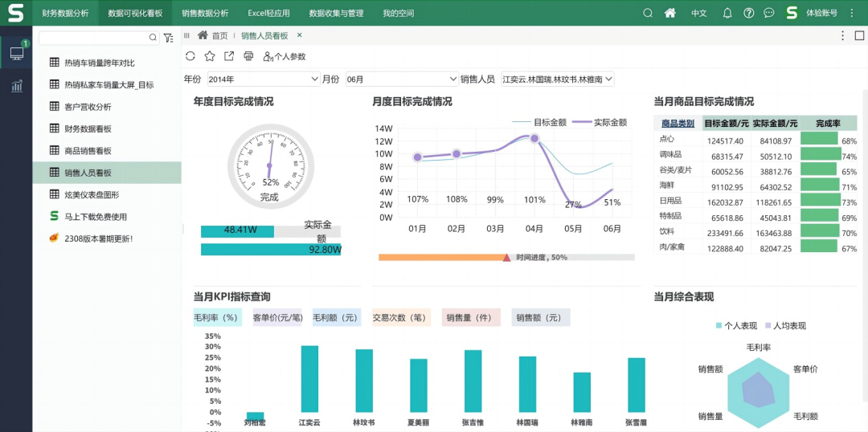Viewport: 868px width, 432px height.
Task: Open the 数据收集与管理 menu
Action: tap(336, 14)
